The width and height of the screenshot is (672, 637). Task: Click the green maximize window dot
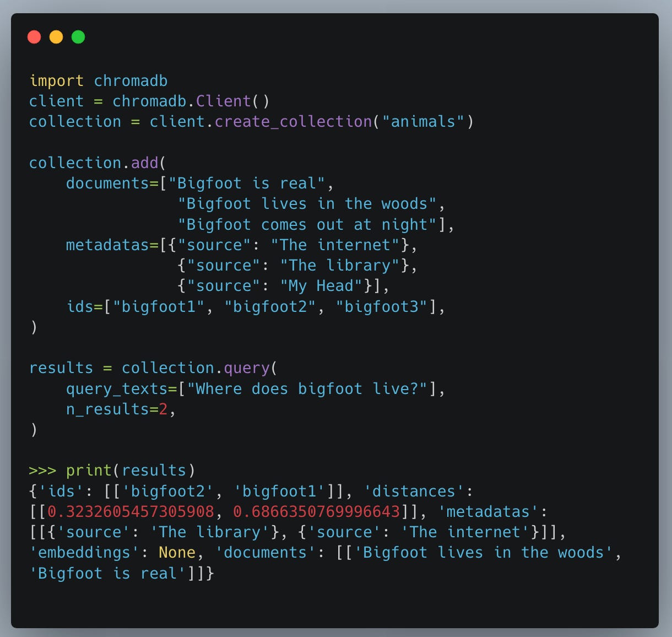(x=78, y=37)
